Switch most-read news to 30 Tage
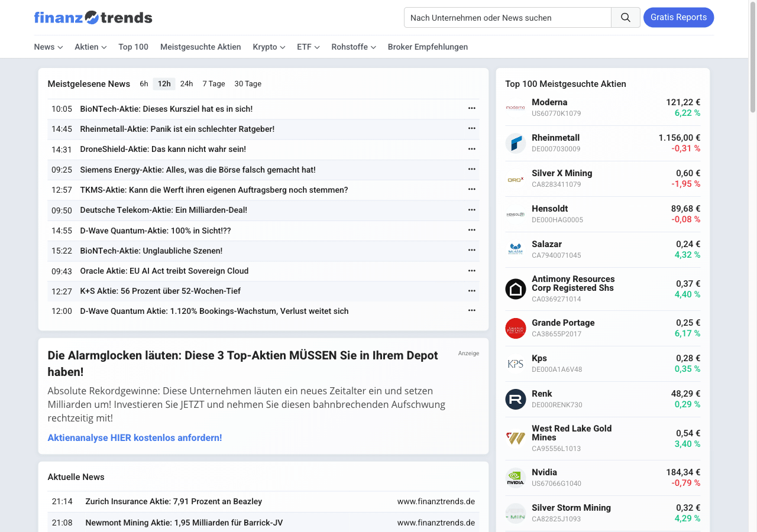This screenshot has width=757, height=532. (248, 84)
